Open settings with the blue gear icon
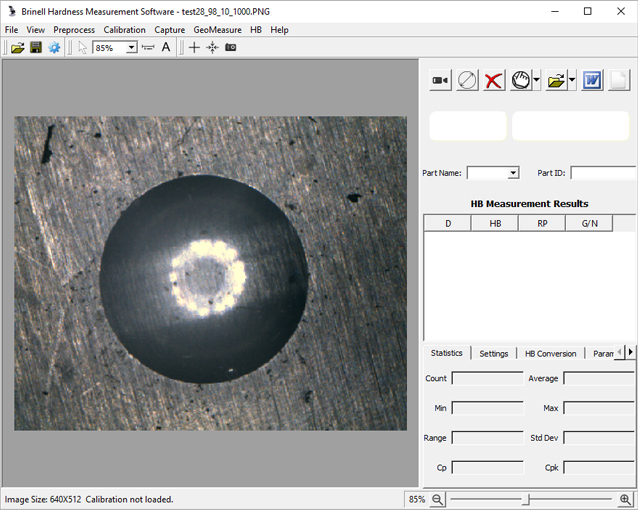The height and width of the screenshot is (510, 640). click(54, 48)
